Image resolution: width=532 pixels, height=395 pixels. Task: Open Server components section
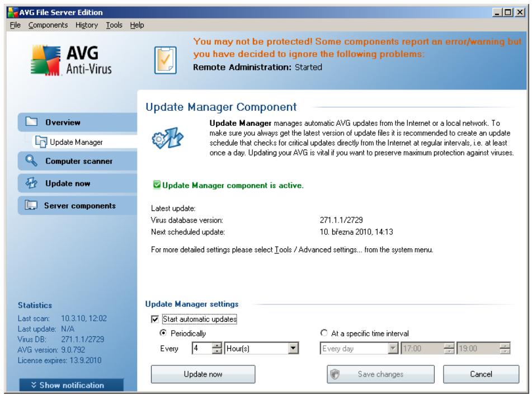(77, 206)
